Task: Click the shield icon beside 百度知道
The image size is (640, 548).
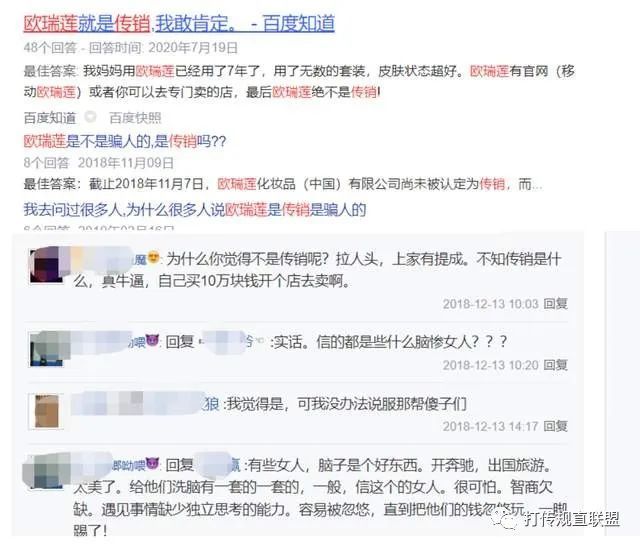Action: pos(90,118)
